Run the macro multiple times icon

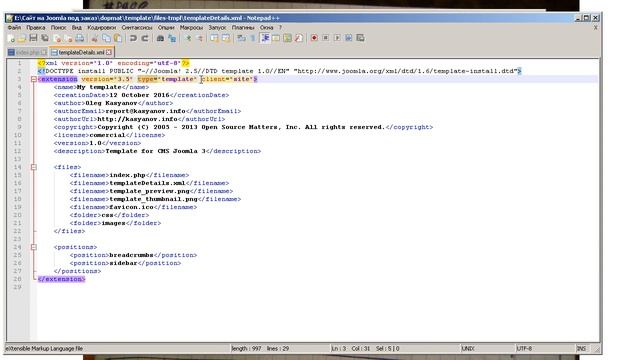pos(349,38)
